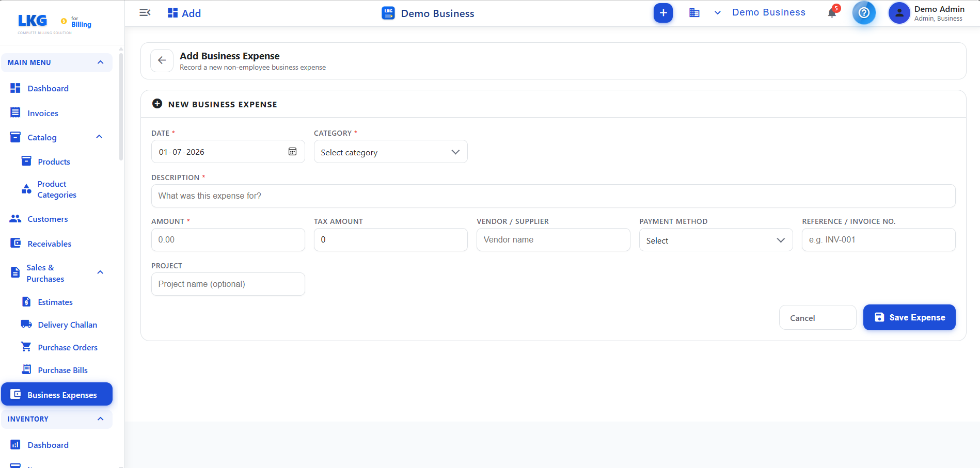Click Demo Business link in top right
Viewport: 980px width, 468px height.
tap(769, 12)
